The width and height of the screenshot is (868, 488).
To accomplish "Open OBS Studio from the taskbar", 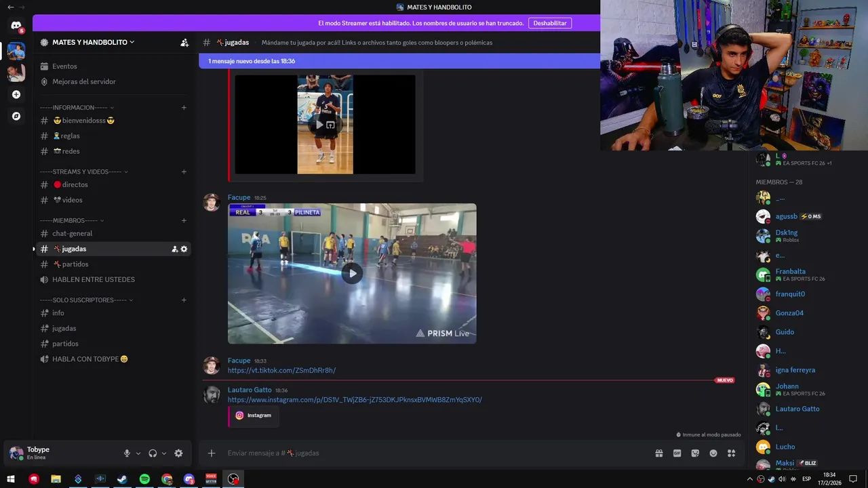I will (233, 479).
